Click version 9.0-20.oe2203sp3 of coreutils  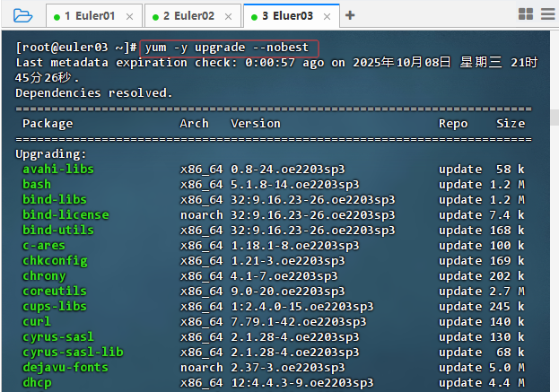(288, 292)
